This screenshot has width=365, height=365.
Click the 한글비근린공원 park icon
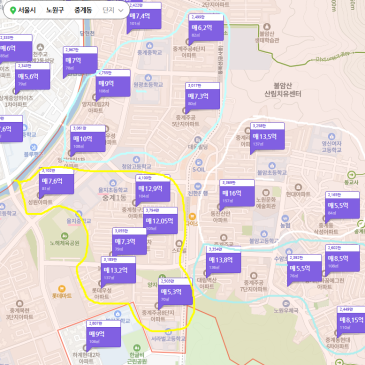(x=136, y=348)
